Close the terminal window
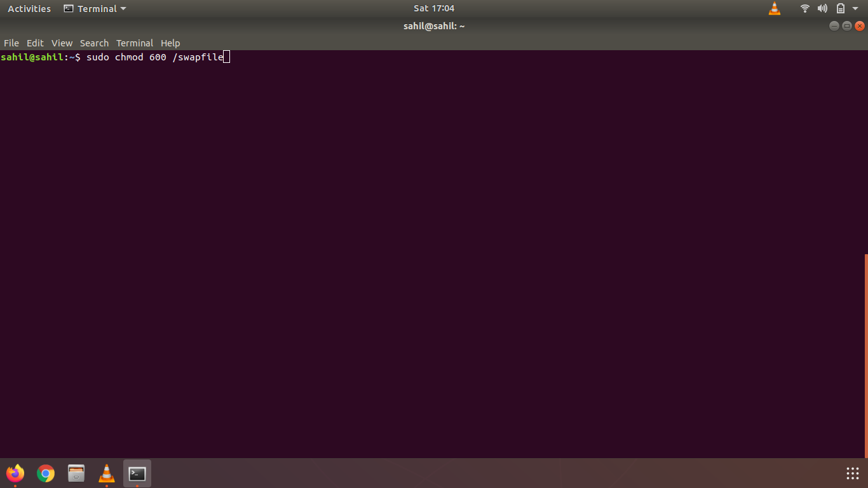The width and height of the screenshot is (868, 488). click(x=860, y=26)
